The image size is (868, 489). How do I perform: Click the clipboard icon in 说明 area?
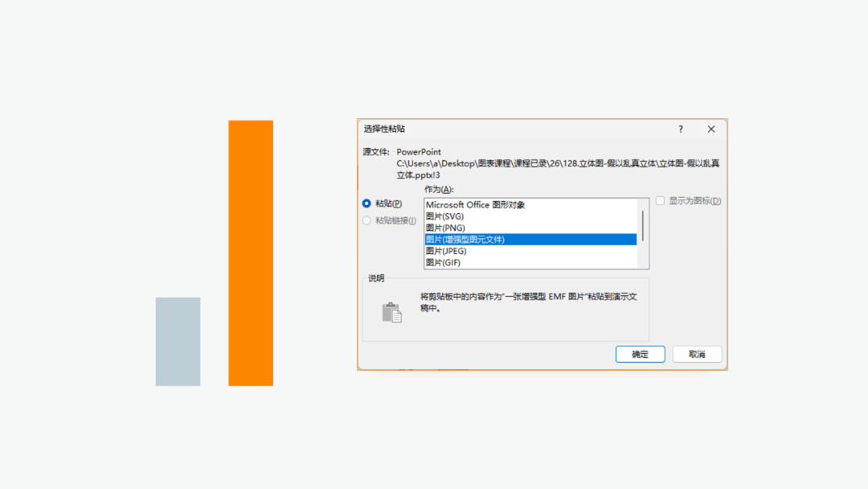click(x=392, y=312)
